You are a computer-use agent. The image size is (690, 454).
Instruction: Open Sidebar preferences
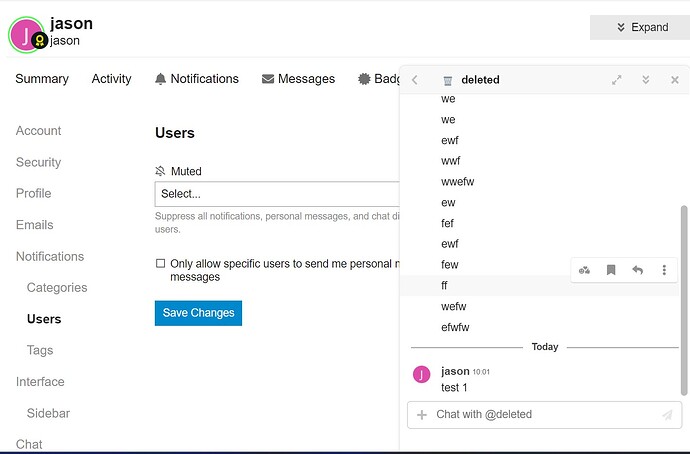tap(48, 414)
